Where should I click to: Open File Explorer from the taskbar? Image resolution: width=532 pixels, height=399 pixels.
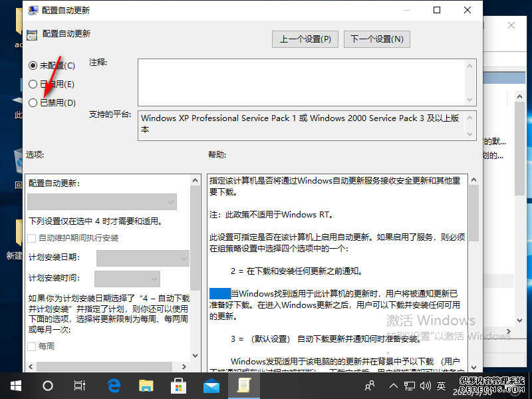pyautogui.click(x=146, y=386)
